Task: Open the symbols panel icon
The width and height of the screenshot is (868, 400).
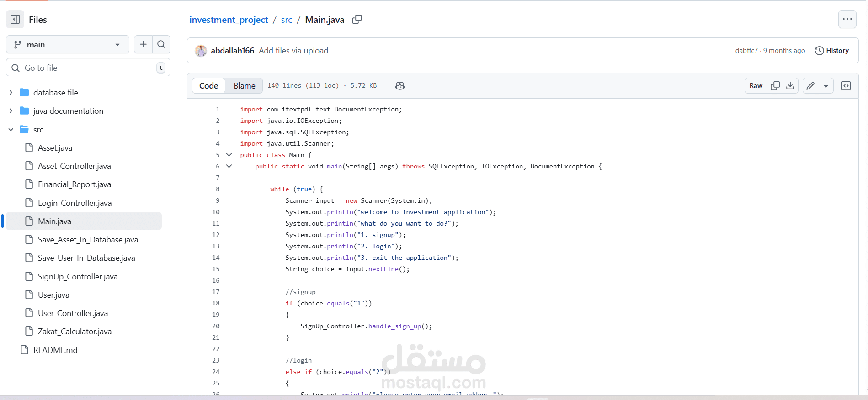Action: (x=846, y=85)
